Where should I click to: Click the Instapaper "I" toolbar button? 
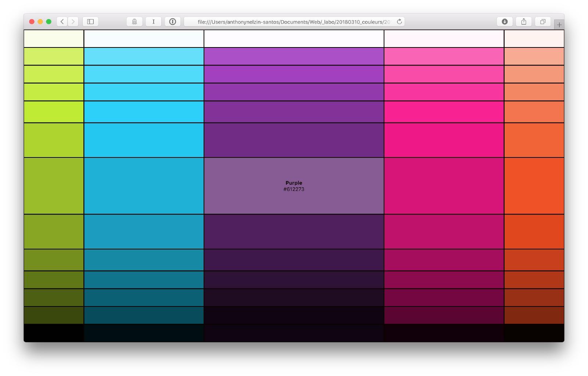click(x=154, y=22)
